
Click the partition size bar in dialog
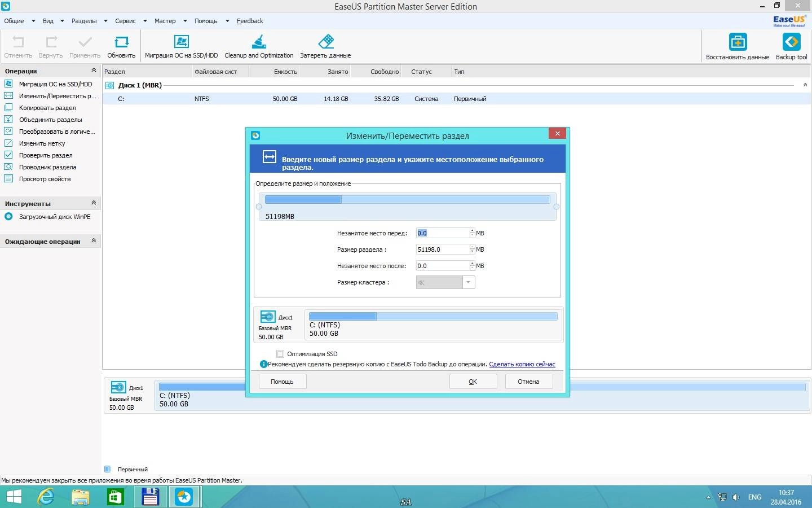tap(407, 199)
